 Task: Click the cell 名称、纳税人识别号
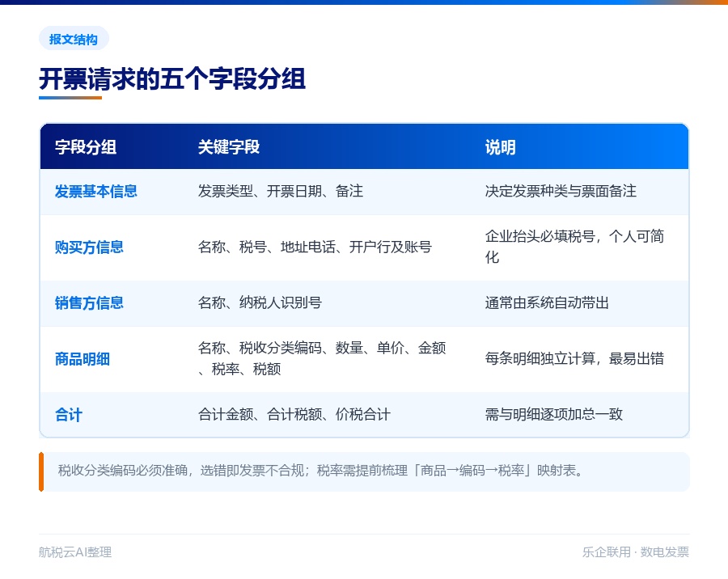tap(260, 302)
